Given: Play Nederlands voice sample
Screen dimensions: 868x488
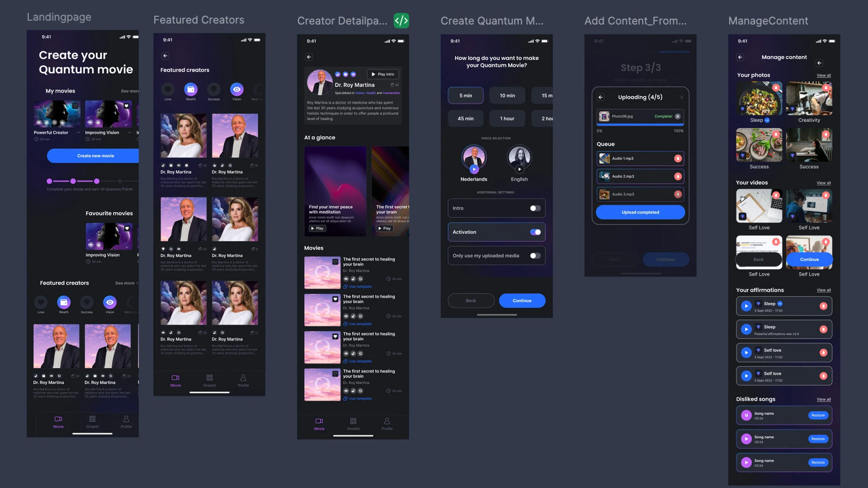Looking at the screenshot, I should coord(474,169).
